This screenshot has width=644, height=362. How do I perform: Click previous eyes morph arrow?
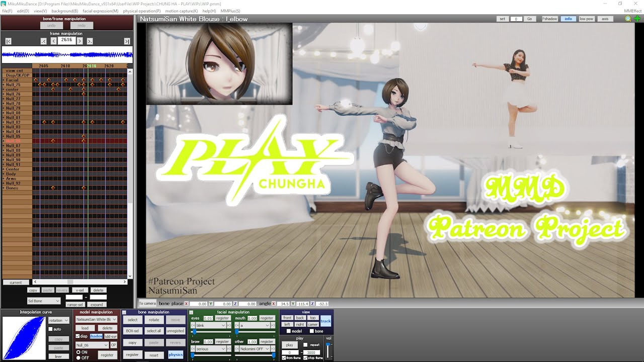click(x=193, y=325)
